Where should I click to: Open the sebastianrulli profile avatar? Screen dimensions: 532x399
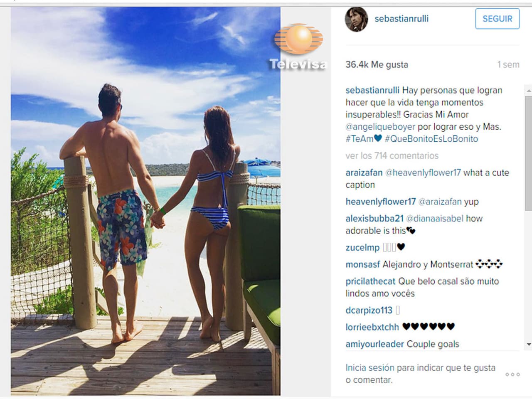357,19
